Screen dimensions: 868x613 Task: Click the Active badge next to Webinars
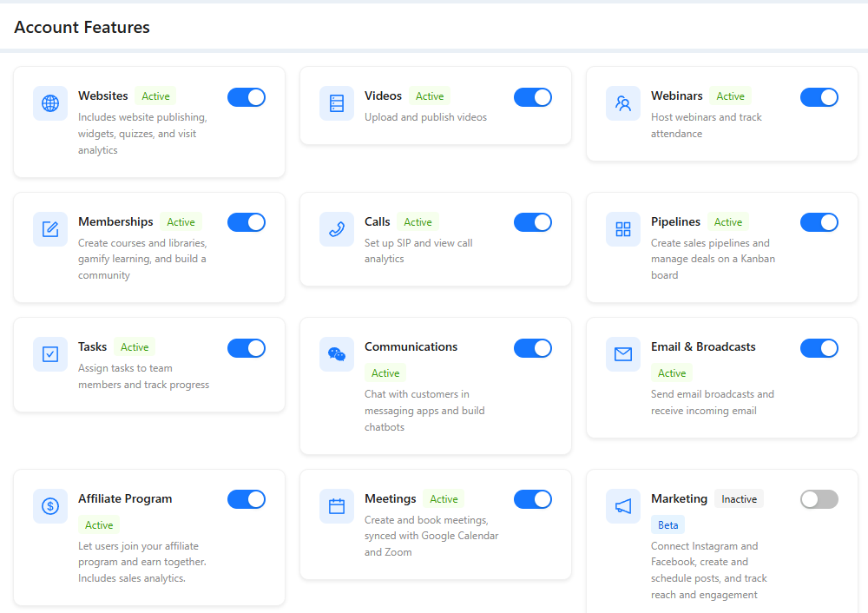point(730,96)
